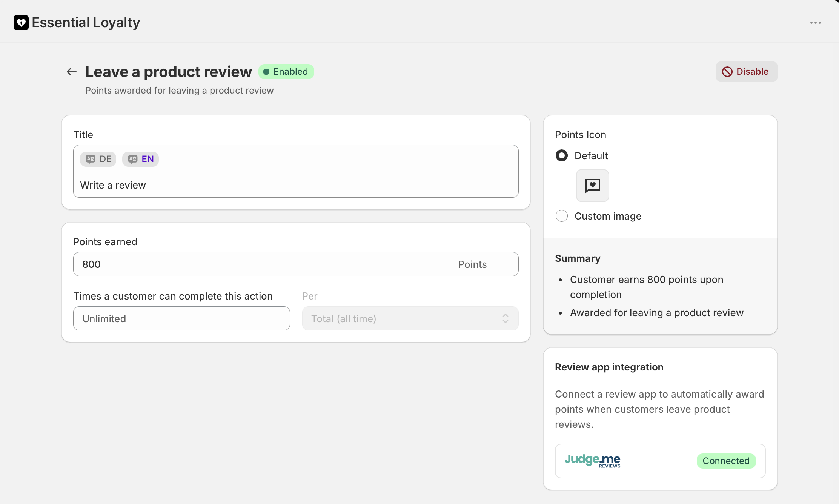Select the Default points icon radio
The width and height of the screenshot is (839, 504).
tap(562, 155)
